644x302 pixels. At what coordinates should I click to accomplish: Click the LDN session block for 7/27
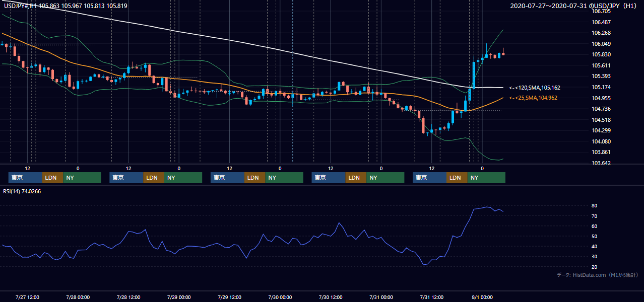tap(53, 178)
